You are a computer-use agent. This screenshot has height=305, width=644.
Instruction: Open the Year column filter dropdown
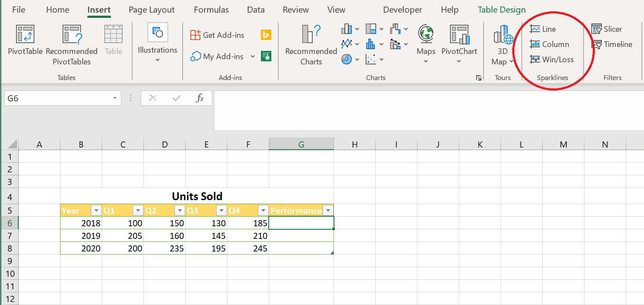tap(96, 211)
